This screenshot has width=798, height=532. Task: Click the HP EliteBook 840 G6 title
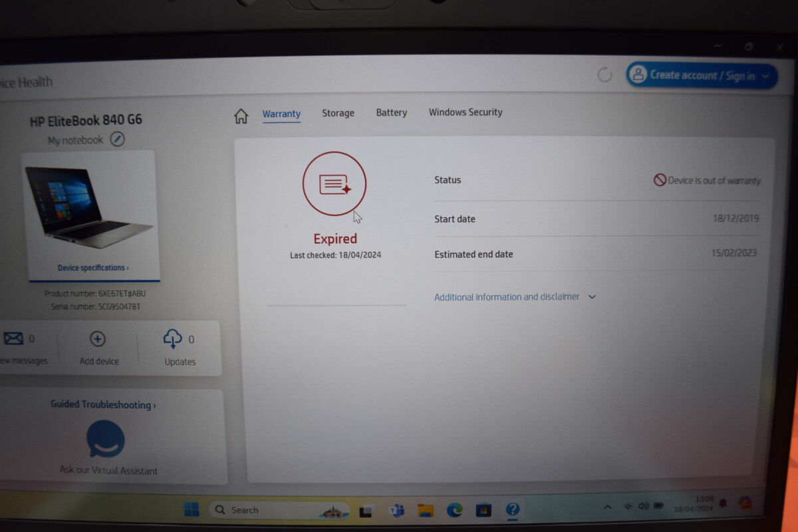86,120
